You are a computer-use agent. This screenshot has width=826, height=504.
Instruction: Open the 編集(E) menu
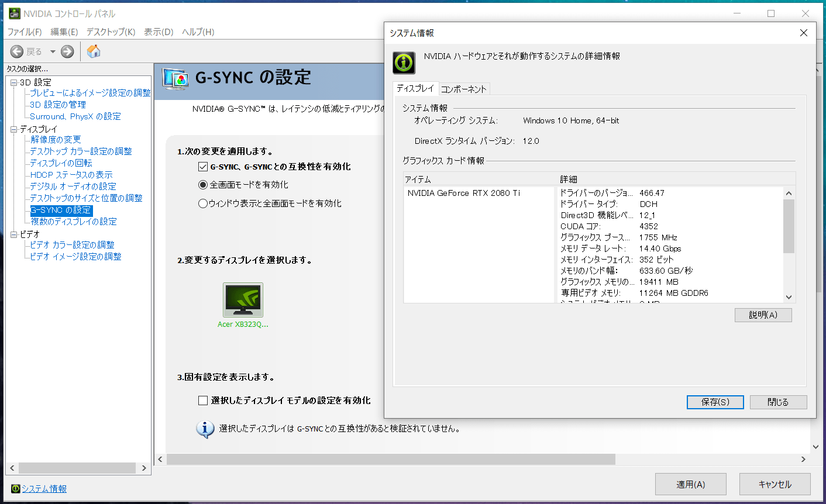[x=64, y=32]
